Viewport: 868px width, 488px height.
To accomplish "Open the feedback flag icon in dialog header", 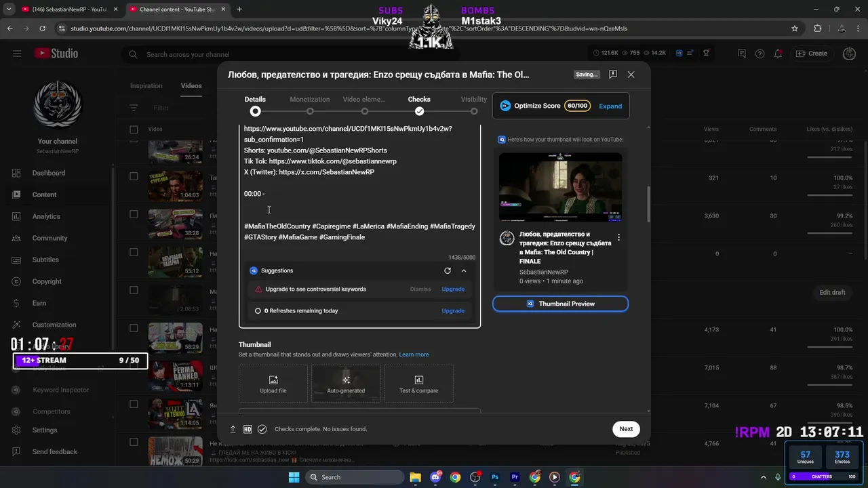I will (x=612, y=75).
